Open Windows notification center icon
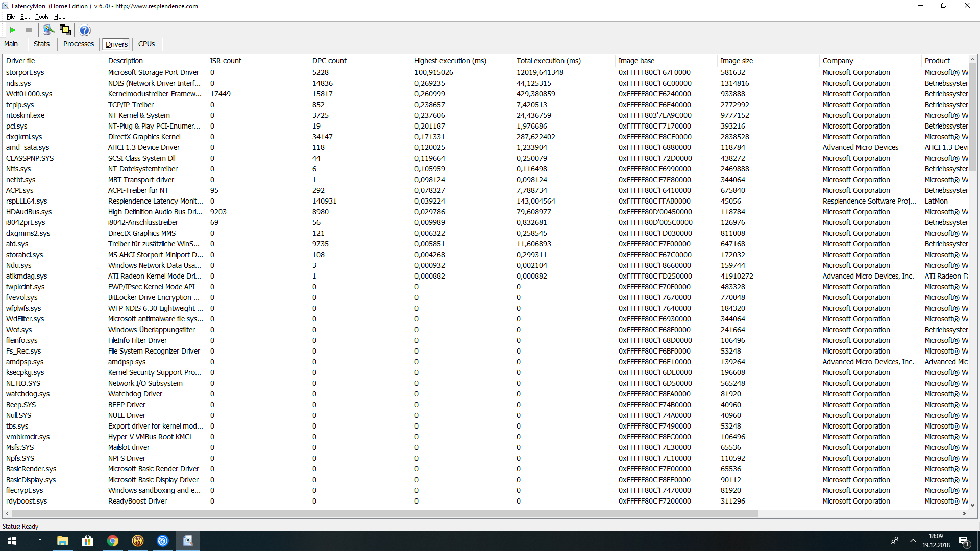This screenshot has width=980, height=551. click(964, 541)
